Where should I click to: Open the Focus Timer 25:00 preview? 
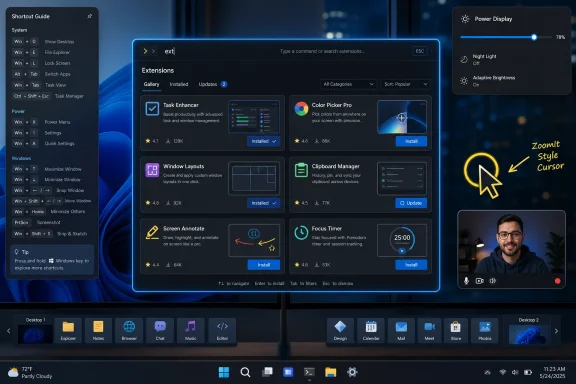pos(402,240)
